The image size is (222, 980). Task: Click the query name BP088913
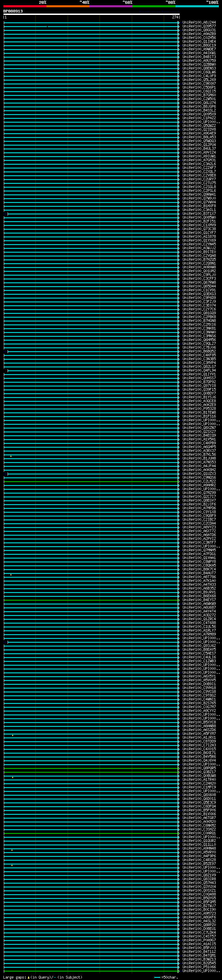(13, 11)
